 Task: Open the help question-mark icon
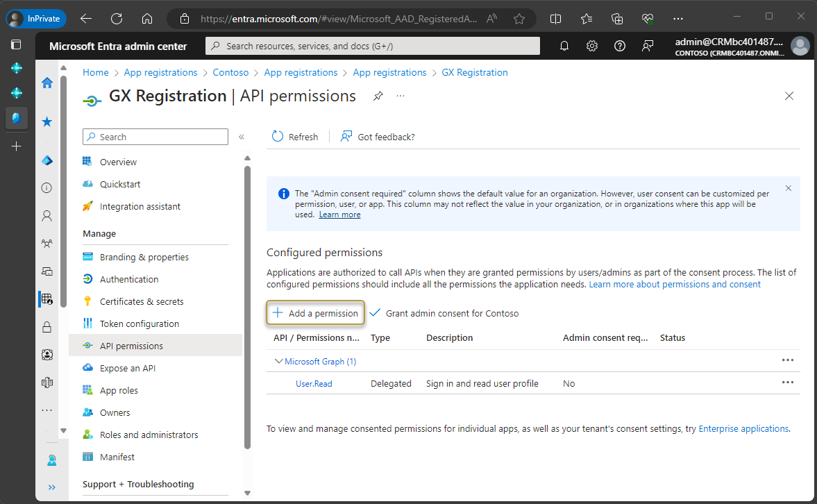tap(619, 45)
